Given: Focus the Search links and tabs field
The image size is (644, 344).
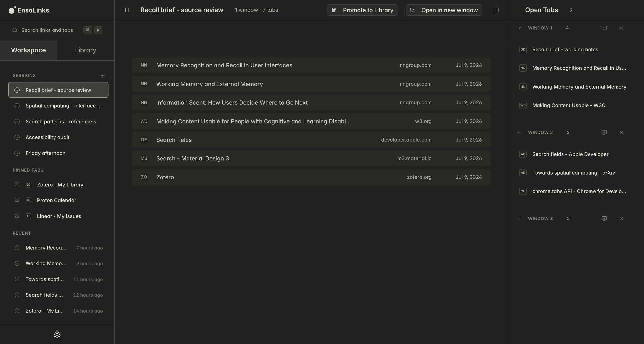Looking at the screenshot, I should (x=57, y=30).
